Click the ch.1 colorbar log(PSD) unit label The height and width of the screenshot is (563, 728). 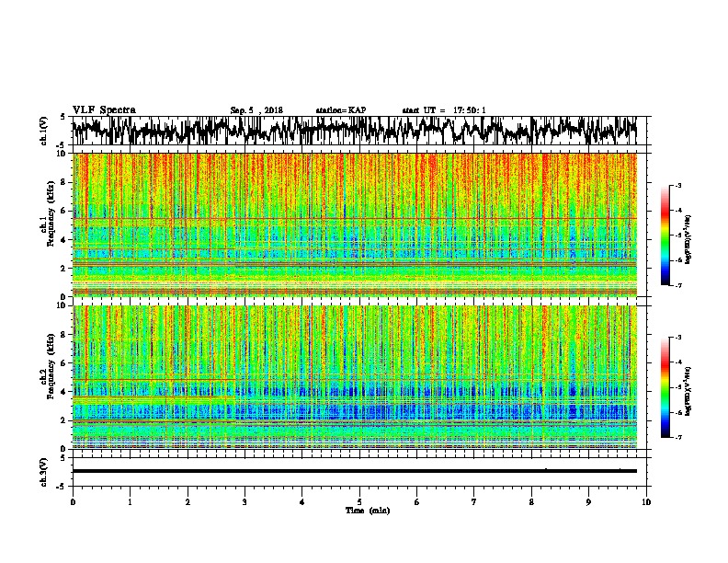[688, 240]
